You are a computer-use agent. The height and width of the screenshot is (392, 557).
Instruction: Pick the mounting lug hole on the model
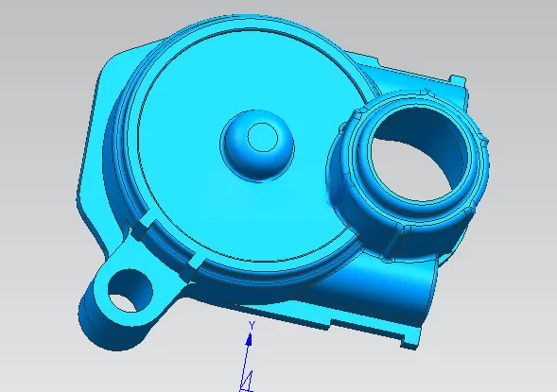[130, 291]
